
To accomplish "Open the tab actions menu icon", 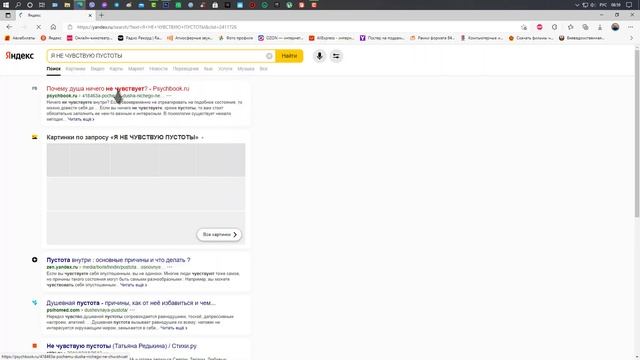I will pos(8,16).
